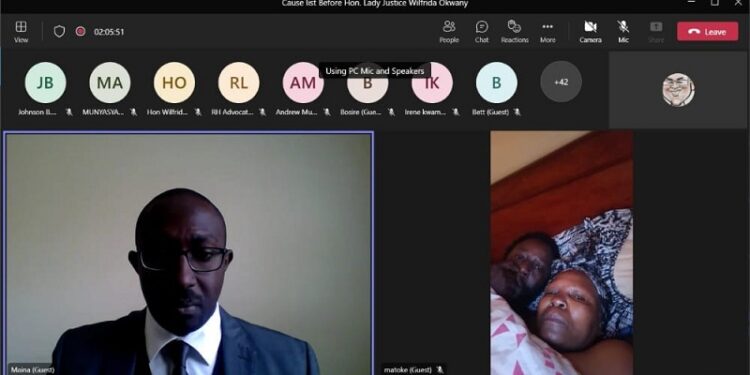Toggle the Camera on or off
The image size is (750, 375).
coord(590,32)
